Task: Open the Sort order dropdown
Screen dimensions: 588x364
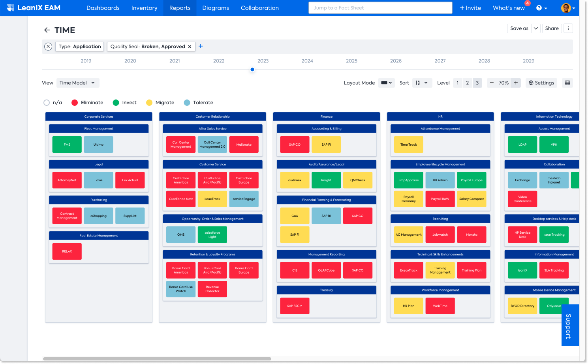Action: [422, 83]
